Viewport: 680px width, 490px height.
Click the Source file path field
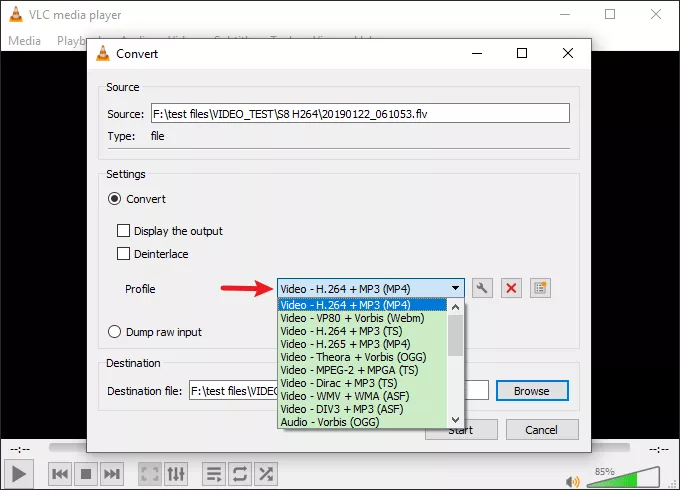pos(360,113)
